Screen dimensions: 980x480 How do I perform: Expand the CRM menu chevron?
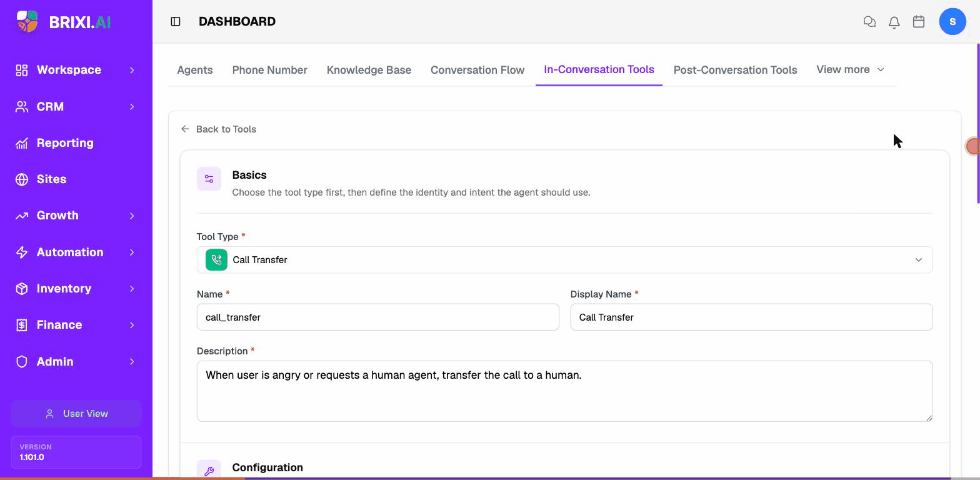click(x=132, y=107)
